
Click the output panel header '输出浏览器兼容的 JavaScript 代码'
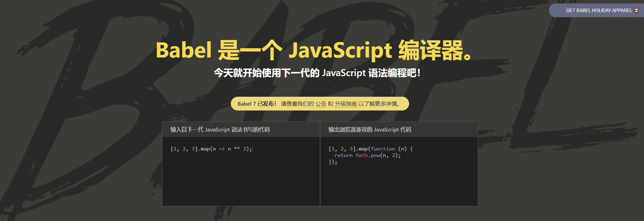pos(370,129)
